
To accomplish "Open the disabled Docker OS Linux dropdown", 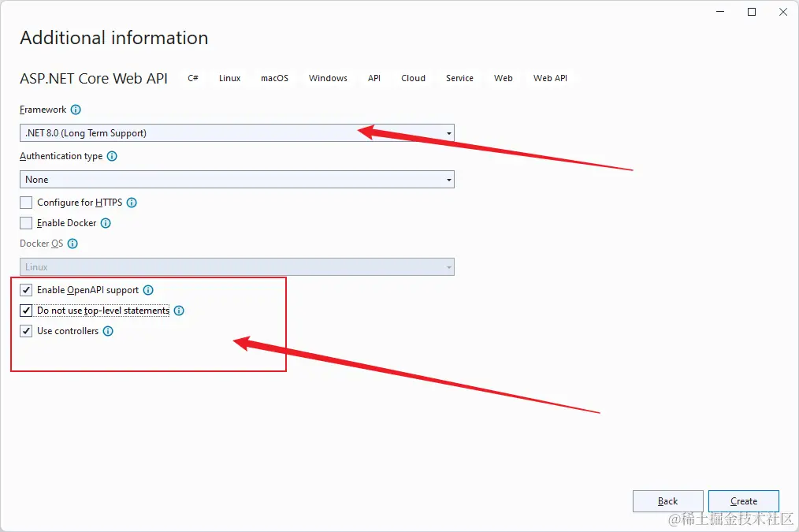I will pyautogui.click(x=237, y=266).
